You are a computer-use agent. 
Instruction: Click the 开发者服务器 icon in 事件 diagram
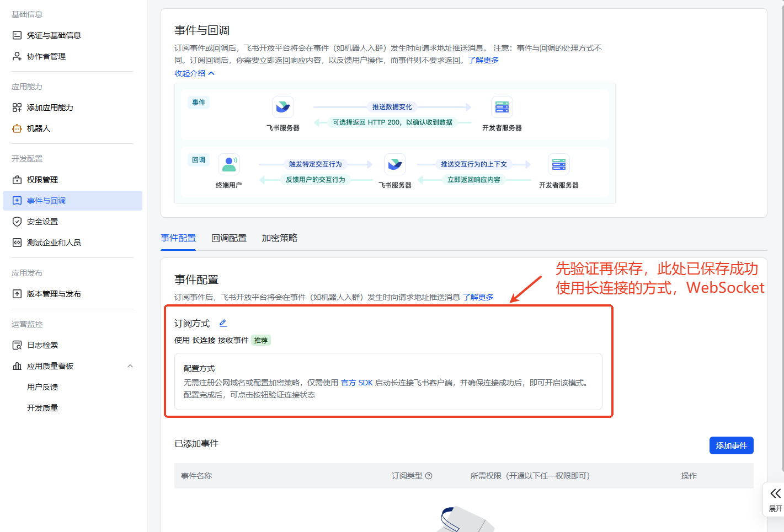point(502,107)
